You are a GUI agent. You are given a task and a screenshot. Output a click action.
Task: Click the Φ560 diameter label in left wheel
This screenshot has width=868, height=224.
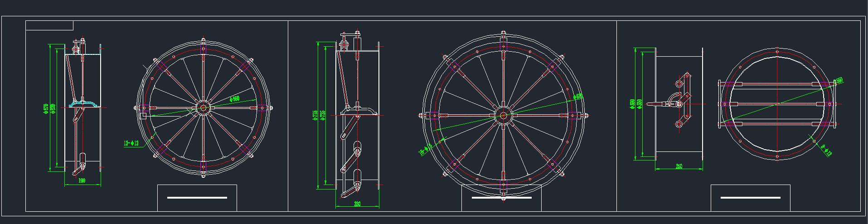tap(234, 99)
